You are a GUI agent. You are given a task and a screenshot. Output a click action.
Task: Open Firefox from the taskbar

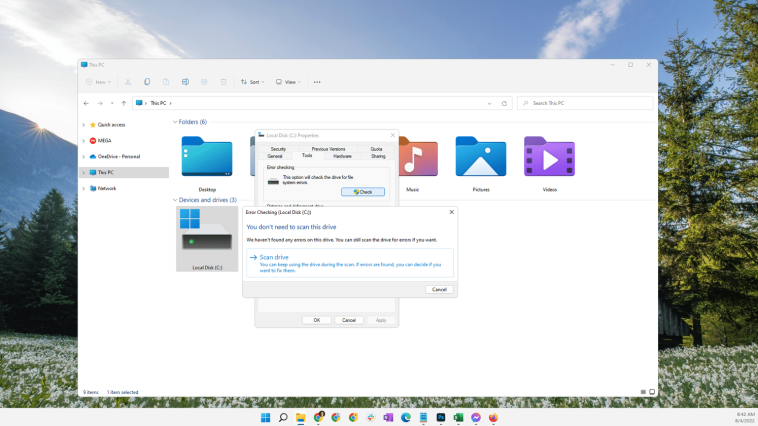pos(493,417)
